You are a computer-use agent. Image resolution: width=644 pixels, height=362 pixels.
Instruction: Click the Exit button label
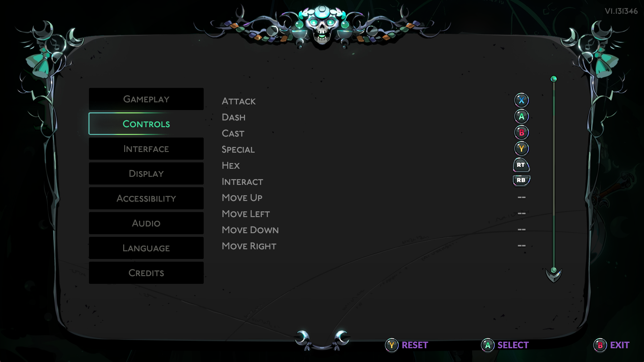point(620,345)
